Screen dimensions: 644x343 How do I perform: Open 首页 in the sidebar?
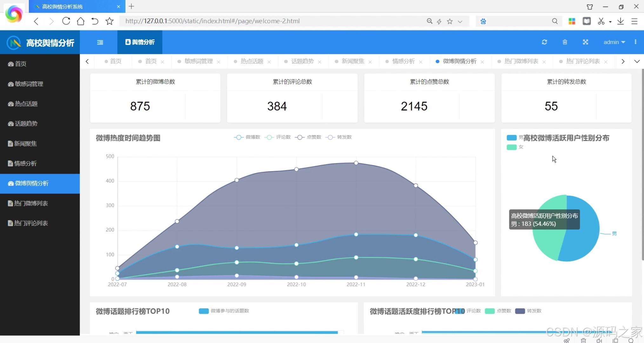pos(40,64)
